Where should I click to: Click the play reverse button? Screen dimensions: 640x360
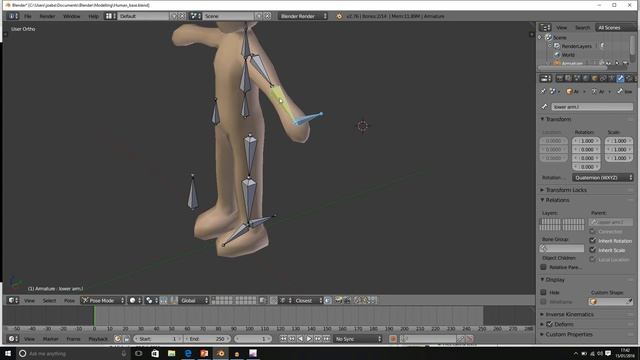pyautogui.click(x=301, y=339)
